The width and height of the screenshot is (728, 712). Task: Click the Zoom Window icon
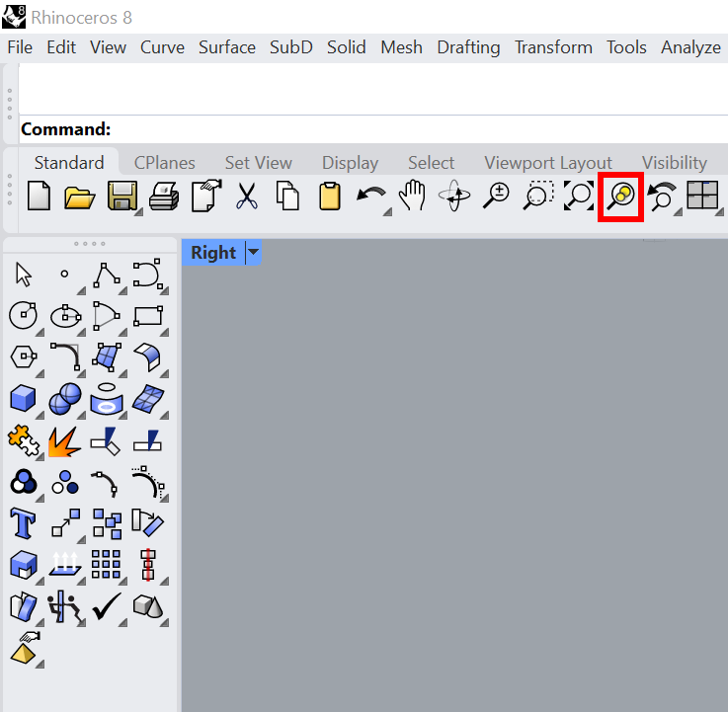(536, 196)
